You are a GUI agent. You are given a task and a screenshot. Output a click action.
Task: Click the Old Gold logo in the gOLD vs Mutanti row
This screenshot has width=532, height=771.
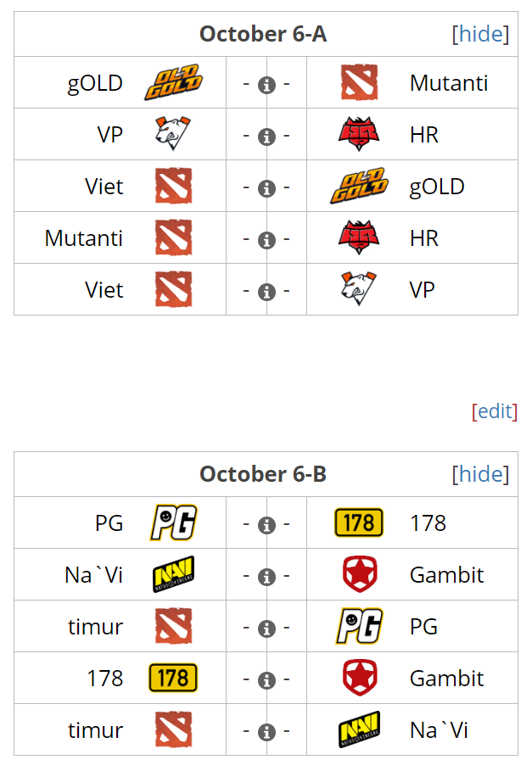[173, 83]
